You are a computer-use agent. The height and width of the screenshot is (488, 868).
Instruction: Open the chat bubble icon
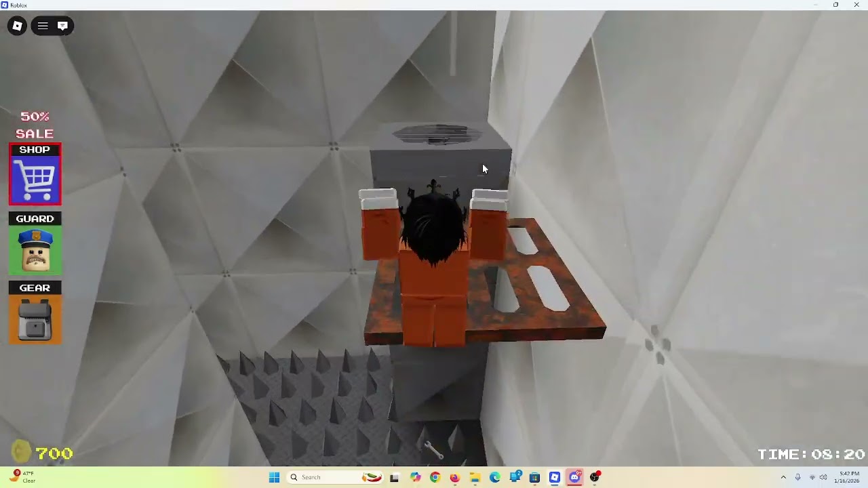pos(62,26)
